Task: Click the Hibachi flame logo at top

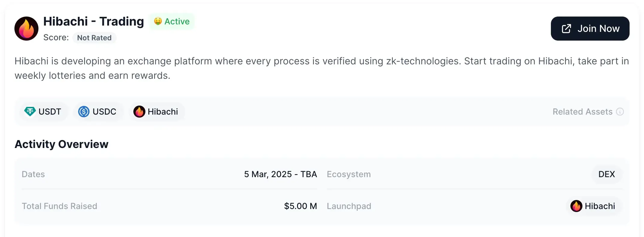Action: (x=26, y=29)
